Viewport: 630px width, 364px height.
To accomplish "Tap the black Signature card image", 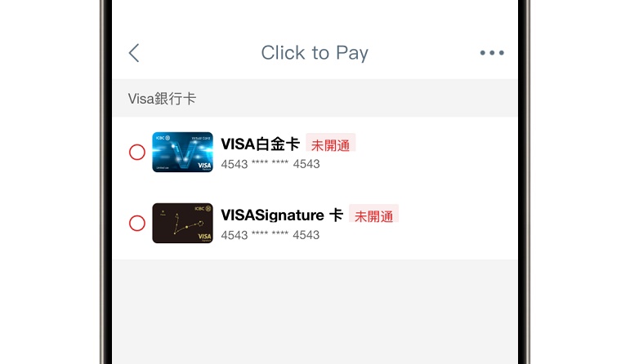I will click(182, 223).
